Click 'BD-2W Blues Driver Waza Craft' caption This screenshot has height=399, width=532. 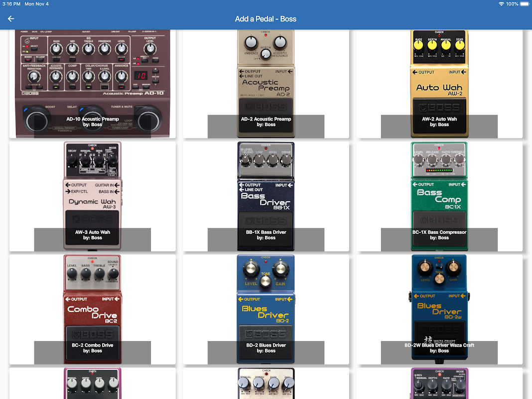[x=439, y=345]
